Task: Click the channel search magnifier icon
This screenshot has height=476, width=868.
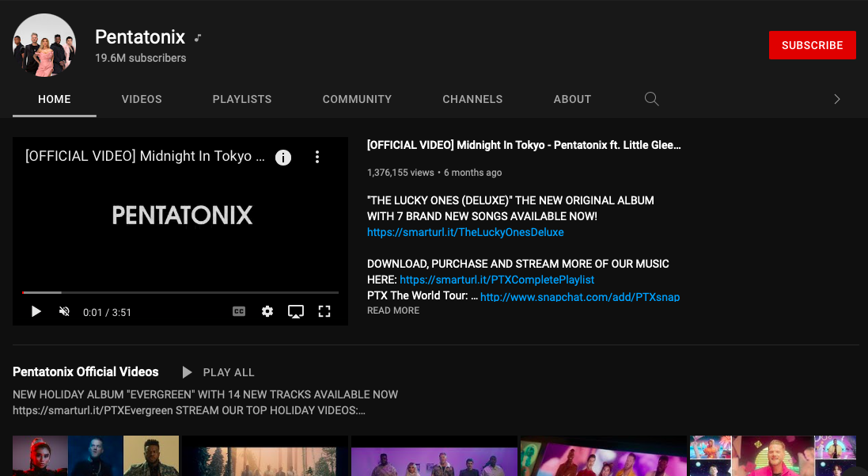Action: click(x=651, y=99)
